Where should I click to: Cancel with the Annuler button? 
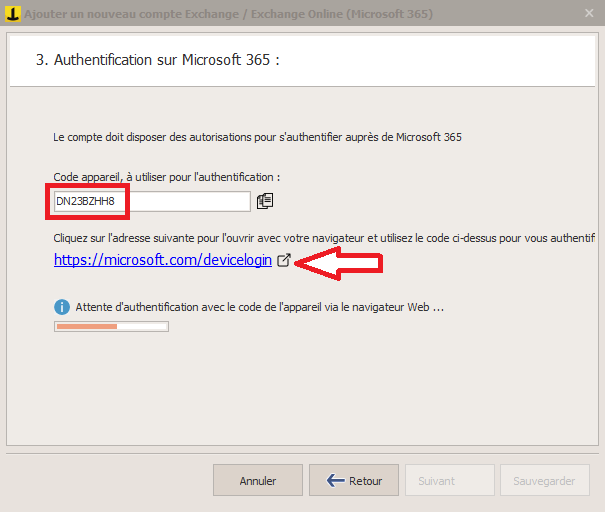point(258,480)
